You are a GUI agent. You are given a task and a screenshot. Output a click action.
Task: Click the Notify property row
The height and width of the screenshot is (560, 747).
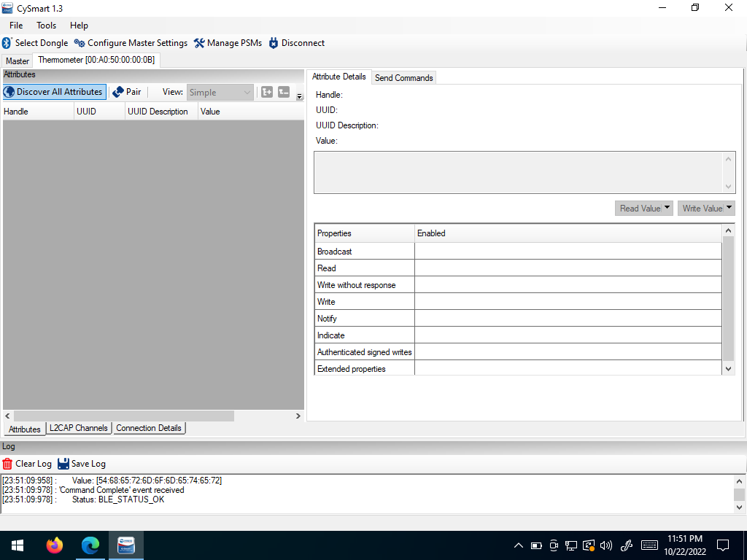pyautogui.click(x=518, y=319)
